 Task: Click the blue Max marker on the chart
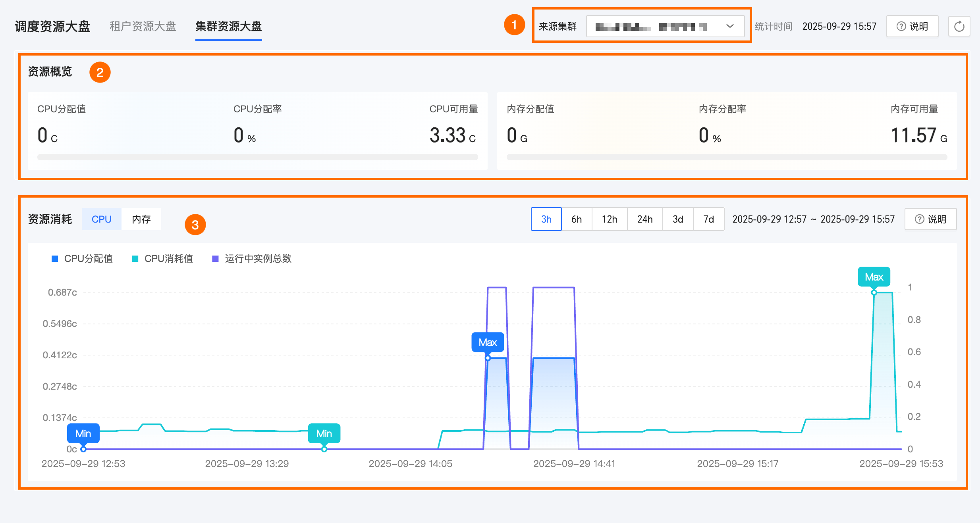488,342
